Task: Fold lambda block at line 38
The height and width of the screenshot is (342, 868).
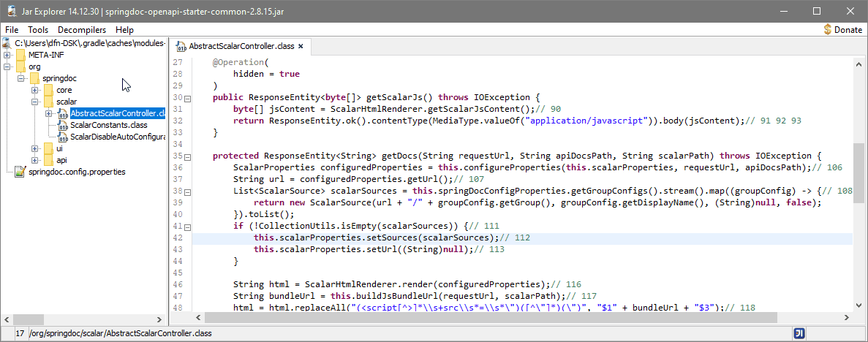Action: [188, 191]
